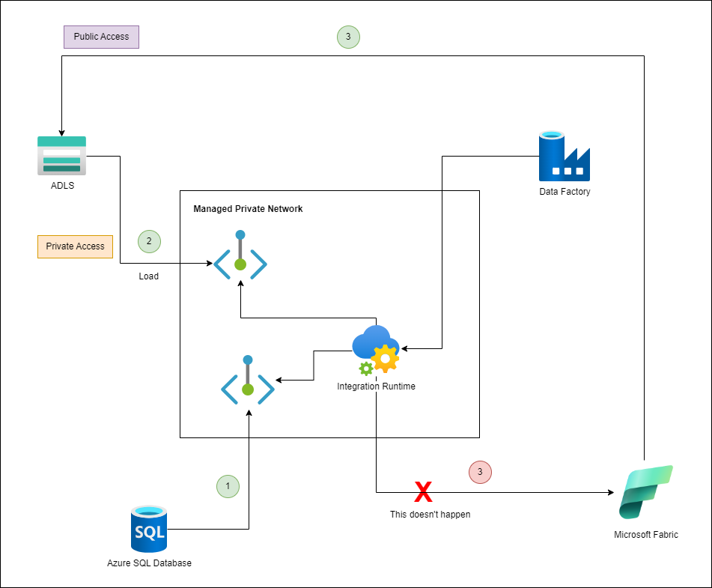This screenshot has width=712, height=588.
Task: Select the Managed Private Network title text
Action: (x=248, y=208)
